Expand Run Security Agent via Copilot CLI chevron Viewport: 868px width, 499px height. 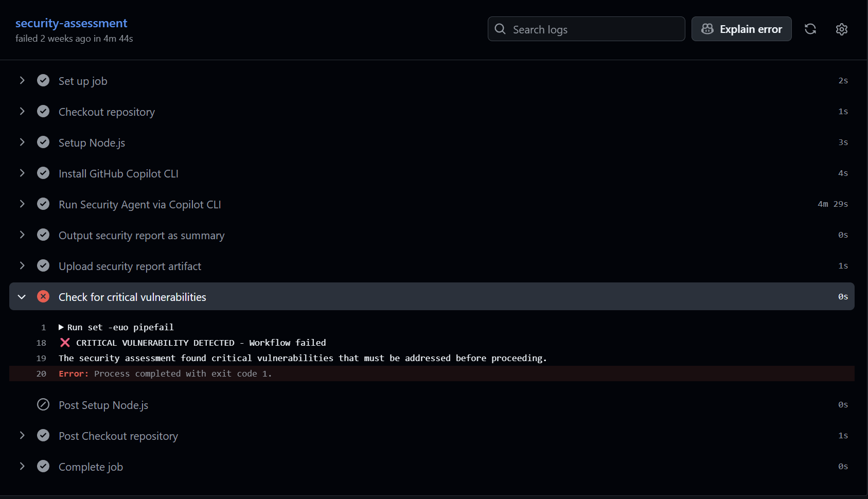[22, 204]
